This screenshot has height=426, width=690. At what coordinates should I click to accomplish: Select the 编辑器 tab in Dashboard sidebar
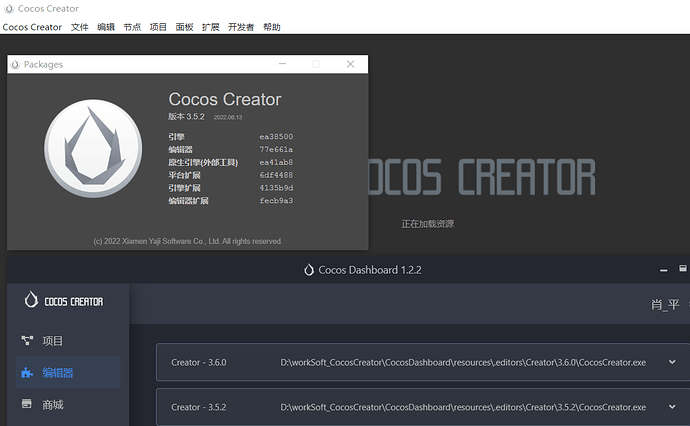point(68,372)
